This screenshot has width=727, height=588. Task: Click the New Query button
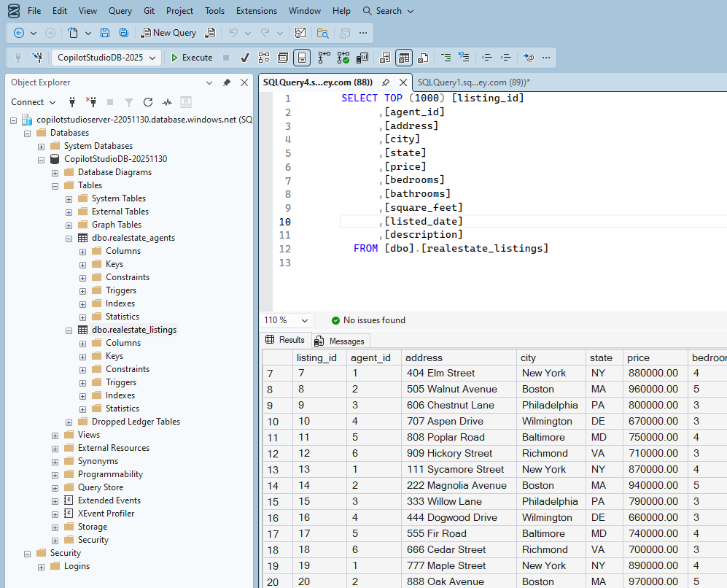(168, 33)
